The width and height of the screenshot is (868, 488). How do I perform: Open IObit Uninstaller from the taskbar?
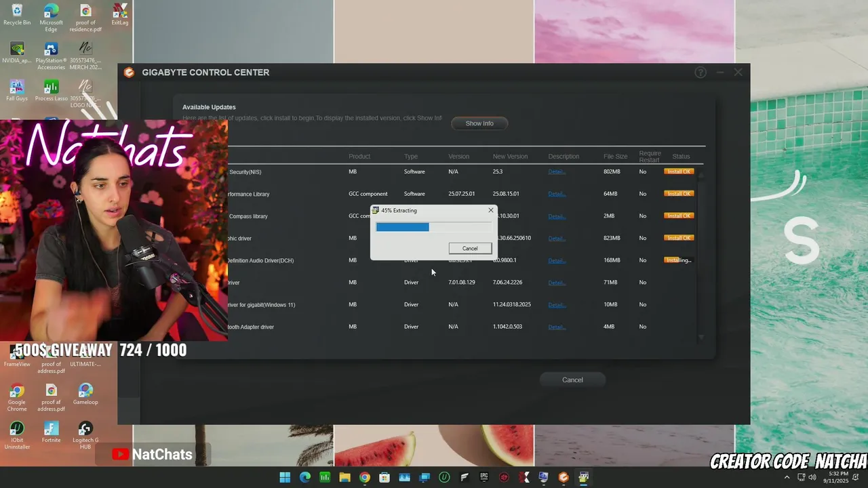click(x=444, y=477)
